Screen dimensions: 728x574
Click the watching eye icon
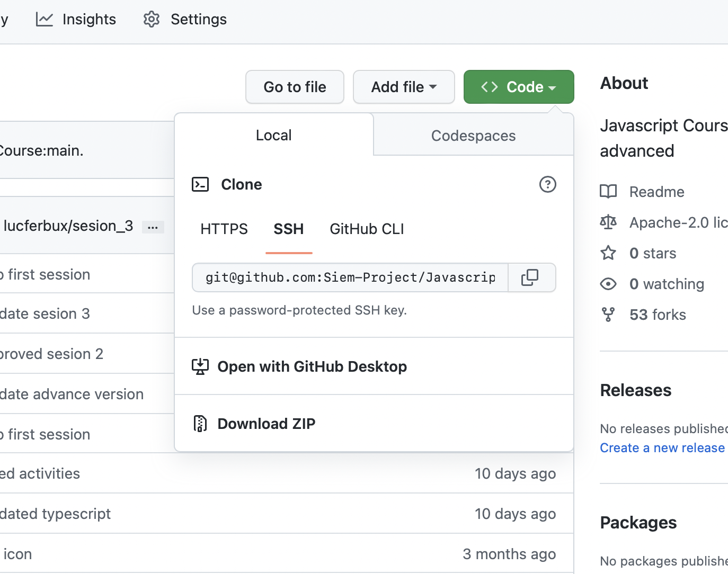coord(608,284)
